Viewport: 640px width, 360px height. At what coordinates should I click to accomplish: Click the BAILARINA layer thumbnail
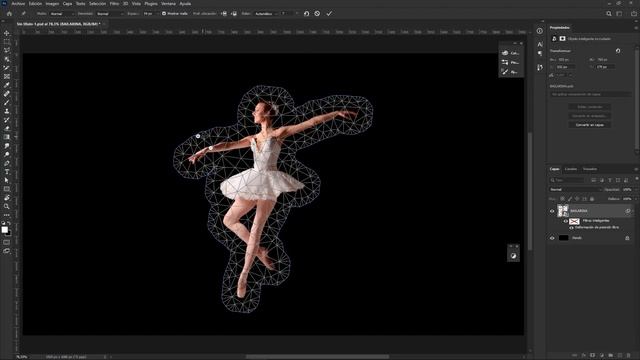[x=563, y=211]
